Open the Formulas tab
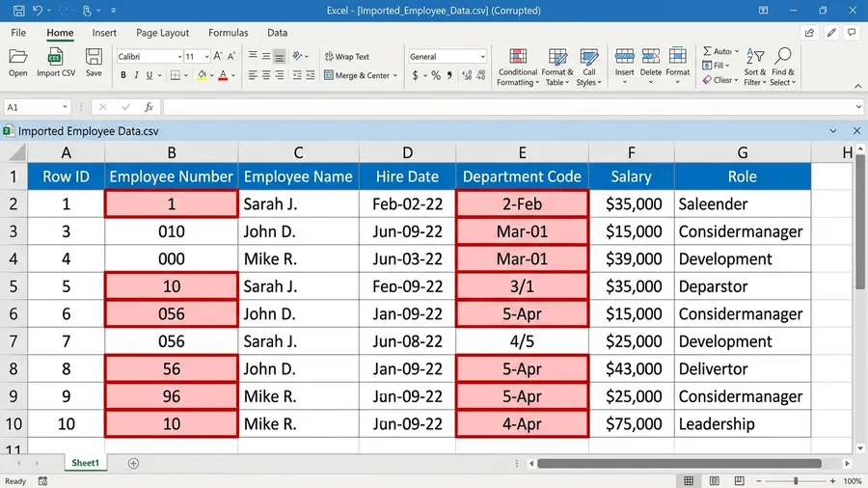This screenshot has width=868, height=488. pyautogui.click(x=228, y=33)
